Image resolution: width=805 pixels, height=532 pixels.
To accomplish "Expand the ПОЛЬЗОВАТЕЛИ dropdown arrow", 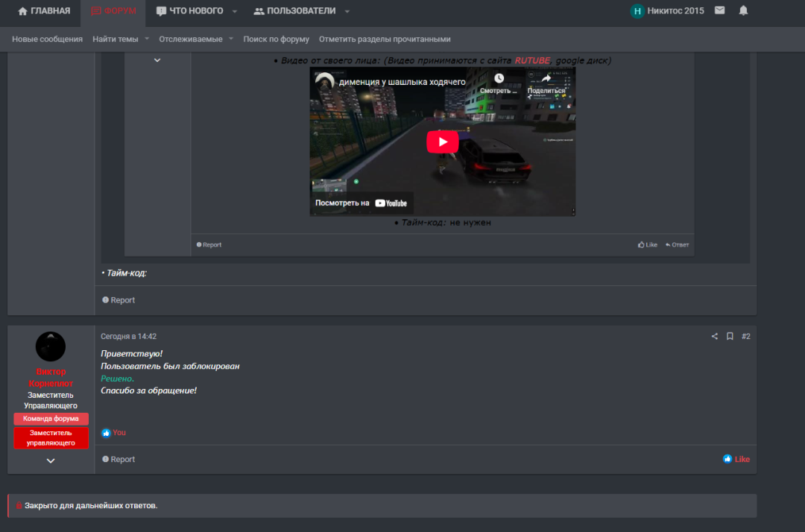I will [347, 11].
